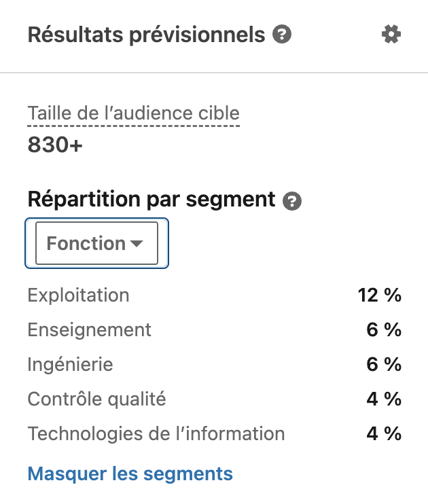428x504 pixels.
Task: Click the Répartition par segment heading
Action: (x=151, y=200)
